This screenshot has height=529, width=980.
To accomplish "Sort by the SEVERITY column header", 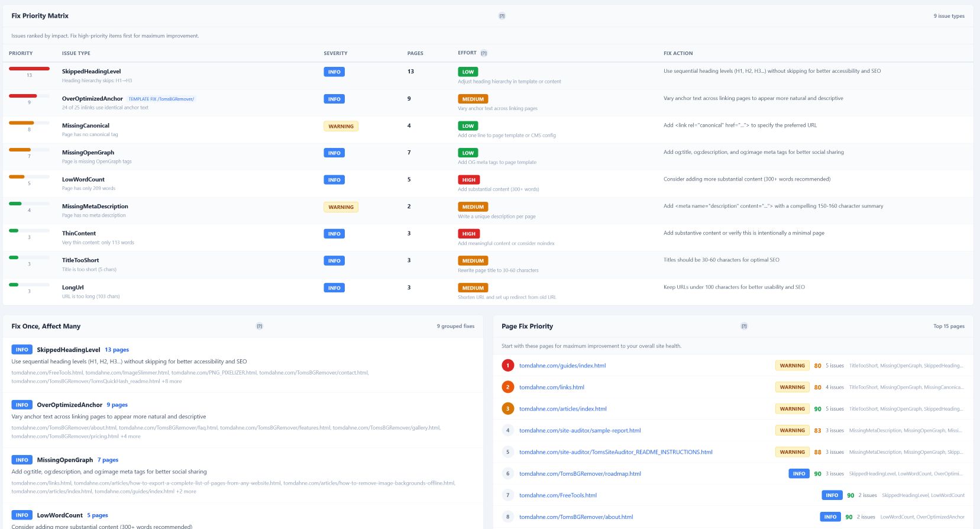I will [x=335, y=53].
